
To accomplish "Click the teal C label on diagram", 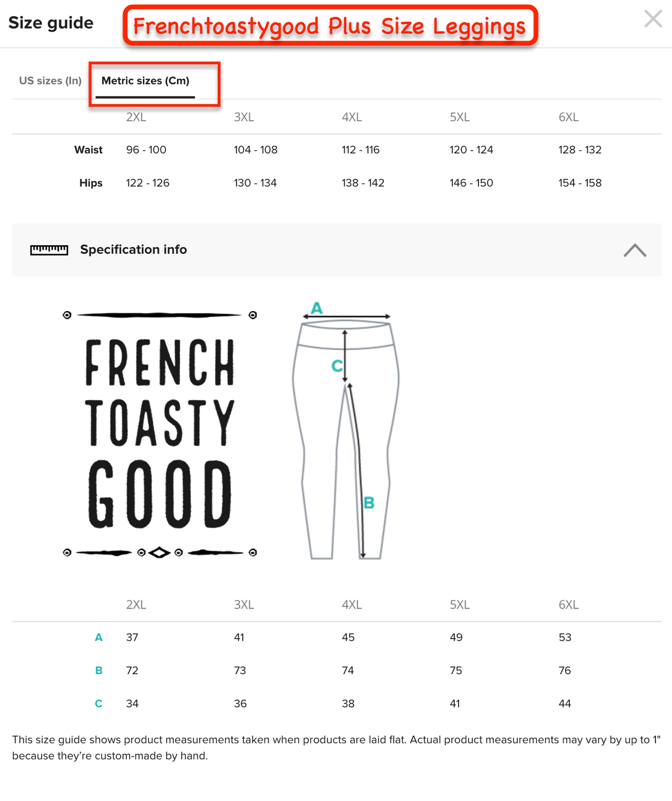I will [337, 366].
